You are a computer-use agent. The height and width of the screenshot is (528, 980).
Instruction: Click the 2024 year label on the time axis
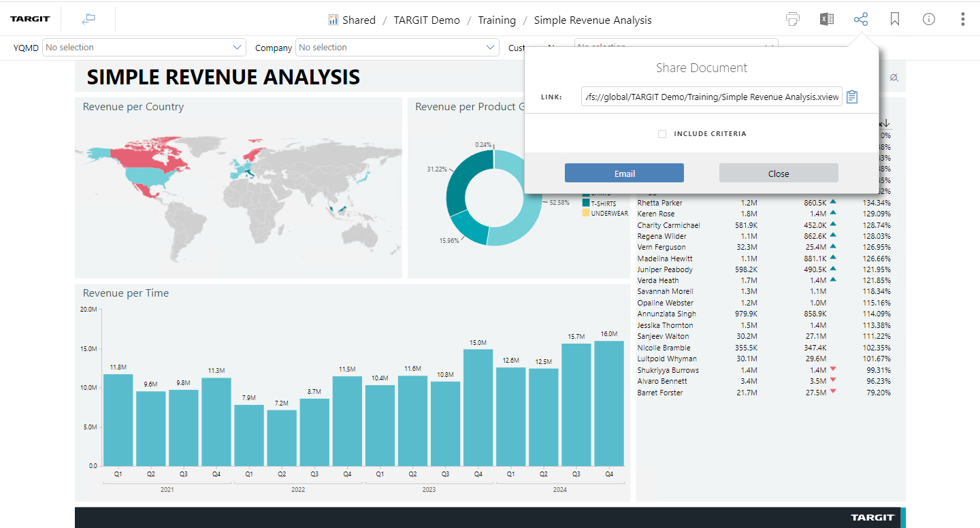pyautogui.click(x=559, y=490)
